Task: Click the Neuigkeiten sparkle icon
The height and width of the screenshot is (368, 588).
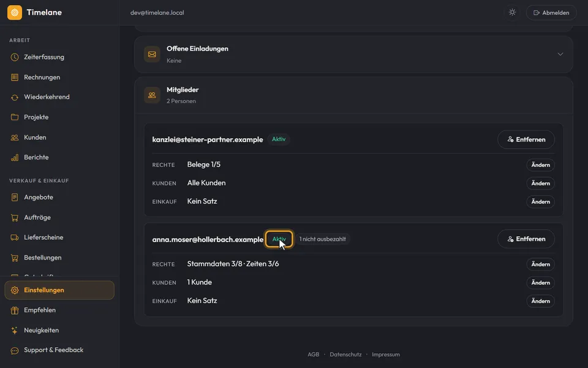Action: pyautogui.click(x=15, y=331)
